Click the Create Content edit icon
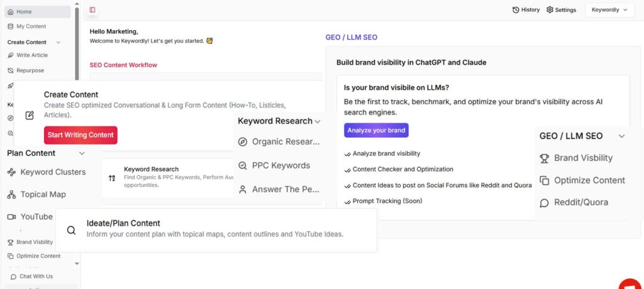This screenshot has height=289, width=644. pyautogui.click(x=30, y=116)
